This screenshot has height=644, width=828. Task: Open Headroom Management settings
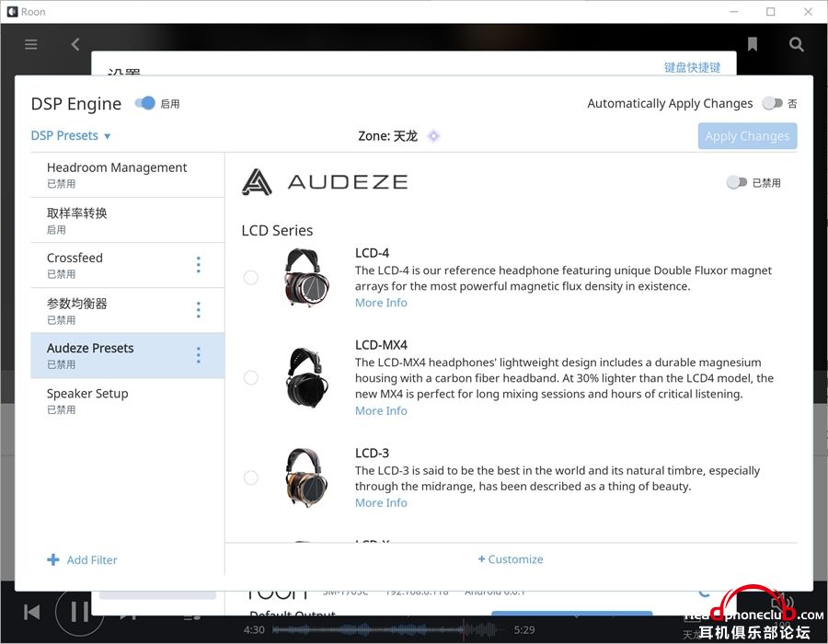[127, 175]
